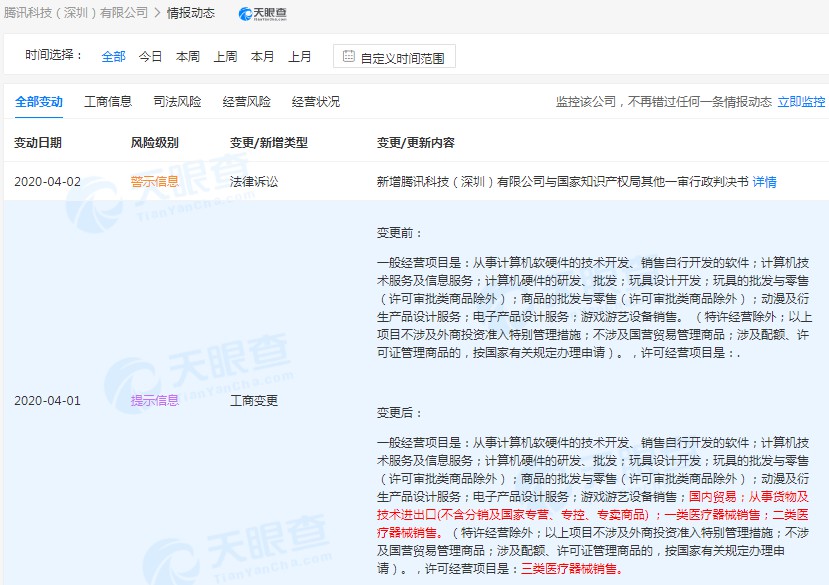
Task: Open the 司法风险 tab
Action: pyautogui.click(x=177, y=102)
